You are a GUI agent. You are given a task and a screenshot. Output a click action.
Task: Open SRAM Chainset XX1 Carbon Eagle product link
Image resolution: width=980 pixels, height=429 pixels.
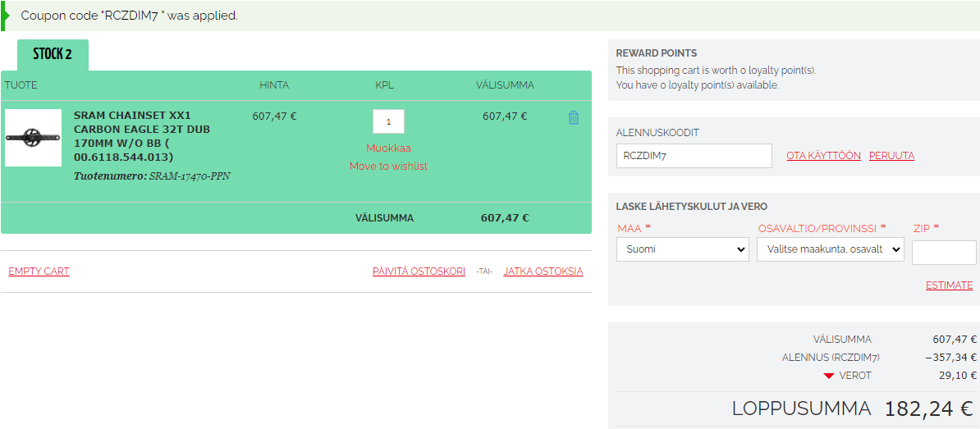coord(142,136)
